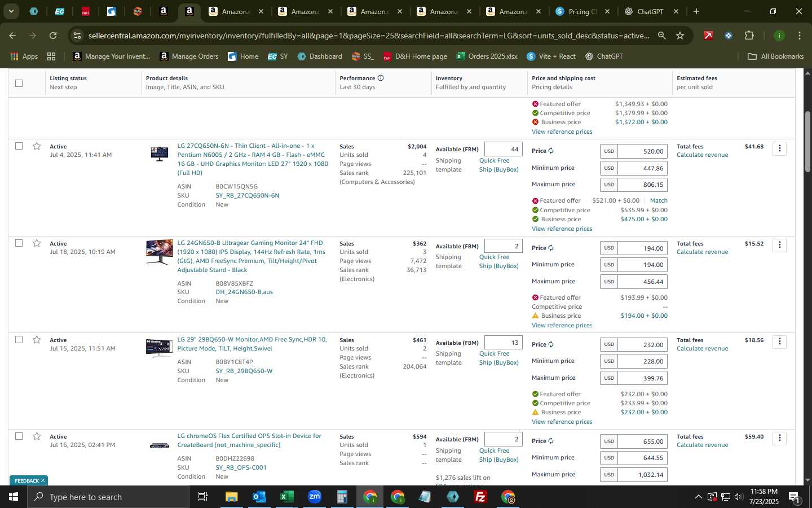Edit minimum price field showing 447.86
The image size is (812, 508).
642,168
